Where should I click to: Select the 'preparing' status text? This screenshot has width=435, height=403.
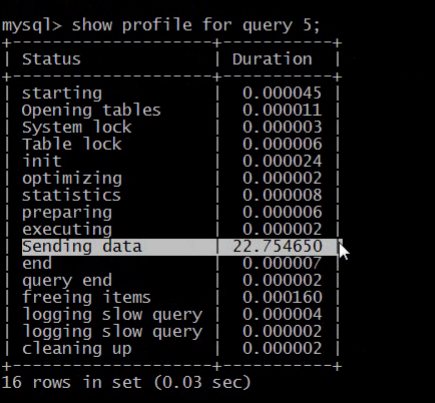[x=67, y=213]
